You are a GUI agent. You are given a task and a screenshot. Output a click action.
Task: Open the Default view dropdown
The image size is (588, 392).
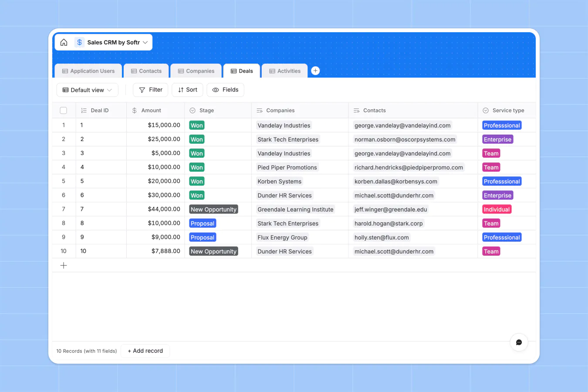pyautogui.click(x=87, y=90)
